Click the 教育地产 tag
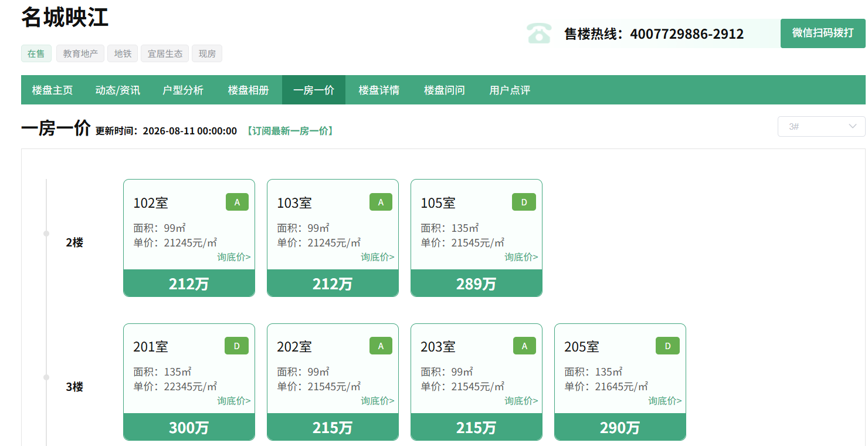868x446 pixels. 80,53
